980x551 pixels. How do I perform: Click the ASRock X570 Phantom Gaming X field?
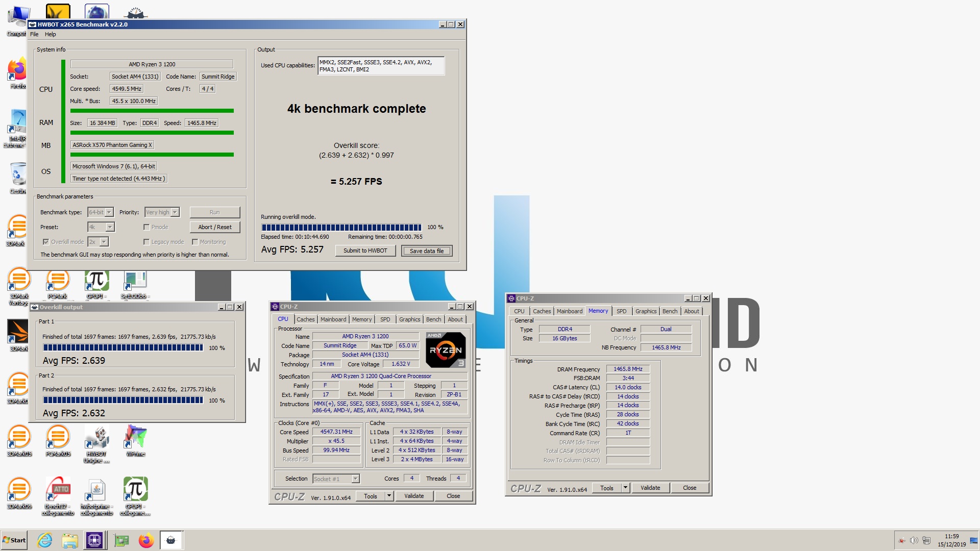[x=112, y=145]
